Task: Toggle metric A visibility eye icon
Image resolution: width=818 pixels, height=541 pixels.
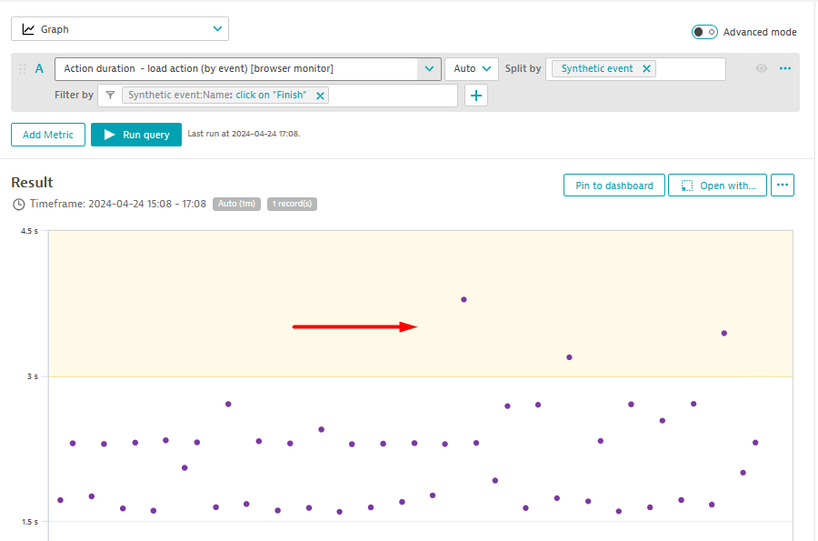Action: 762,69
